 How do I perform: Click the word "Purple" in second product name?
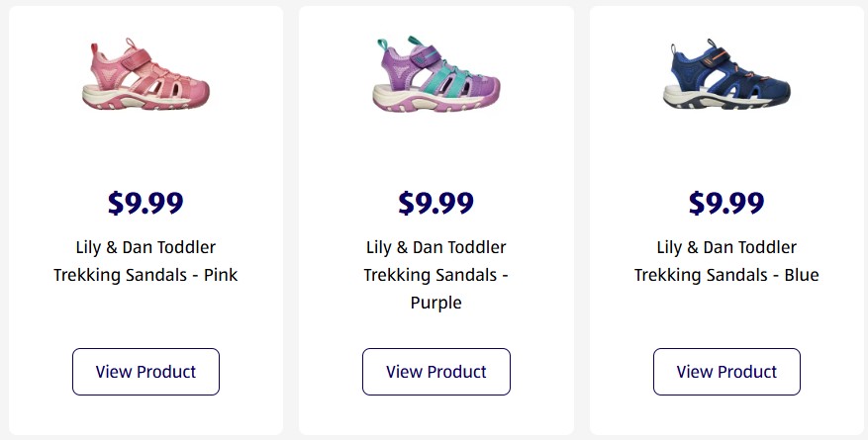pyautogui.click(x=436, y=303)
